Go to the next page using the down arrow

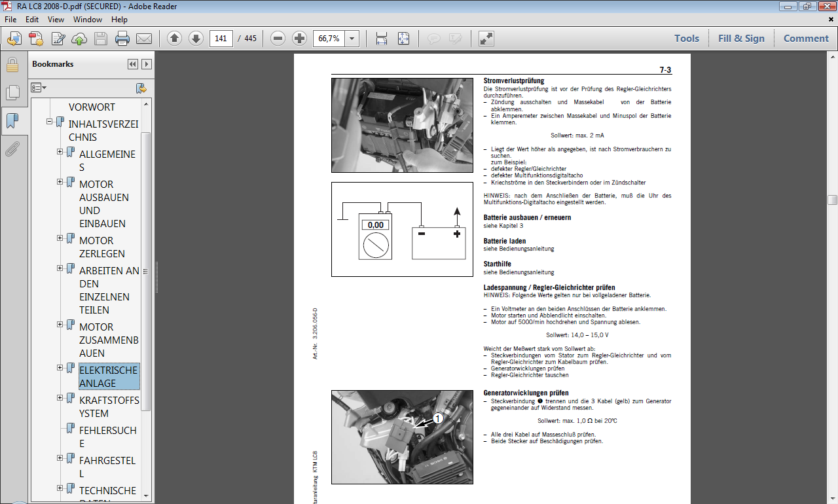click(196, 39)
